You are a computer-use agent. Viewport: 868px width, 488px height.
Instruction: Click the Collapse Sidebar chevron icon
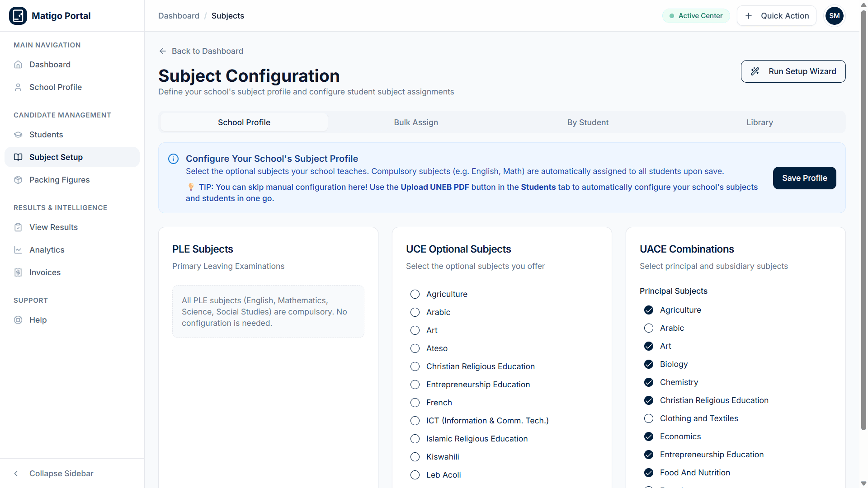[16, 474]
